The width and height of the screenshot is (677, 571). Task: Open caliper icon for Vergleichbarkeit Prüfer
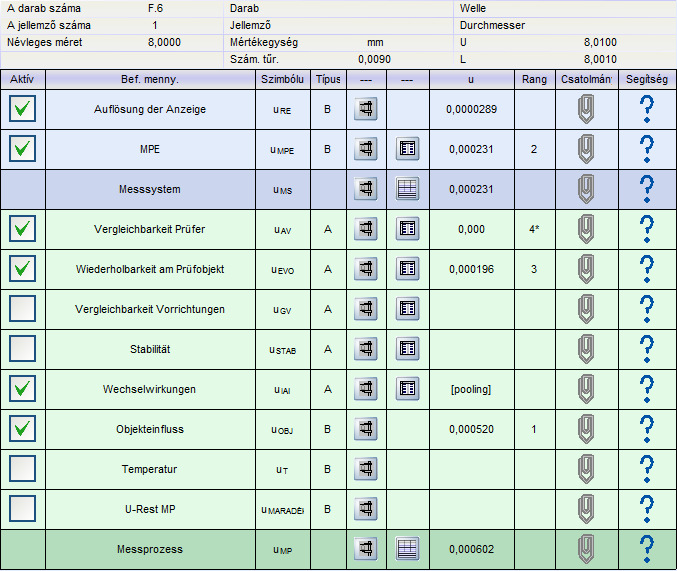tap(366, 229)
